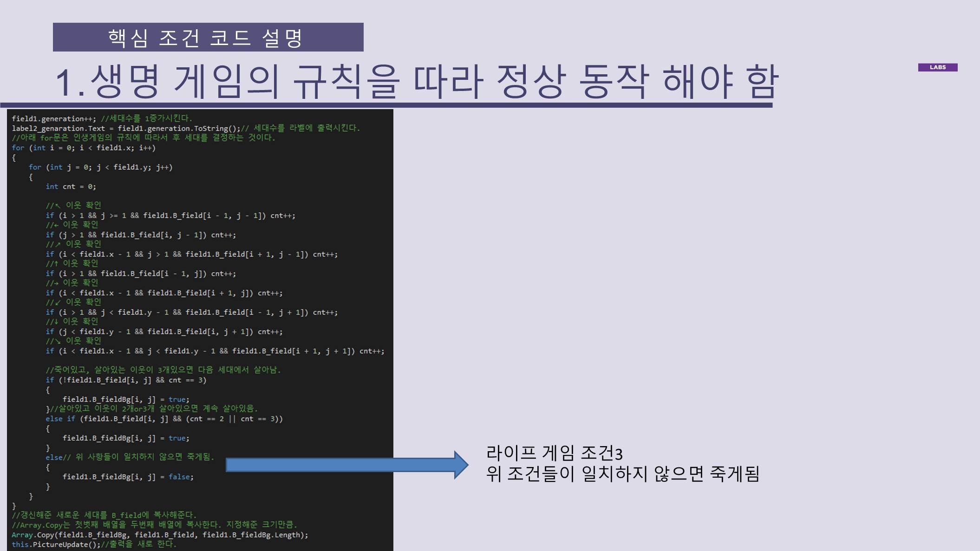Click the inner 'for (int j = 0' loop line
The image size is (980, 551).
click(x=100, y=167)
